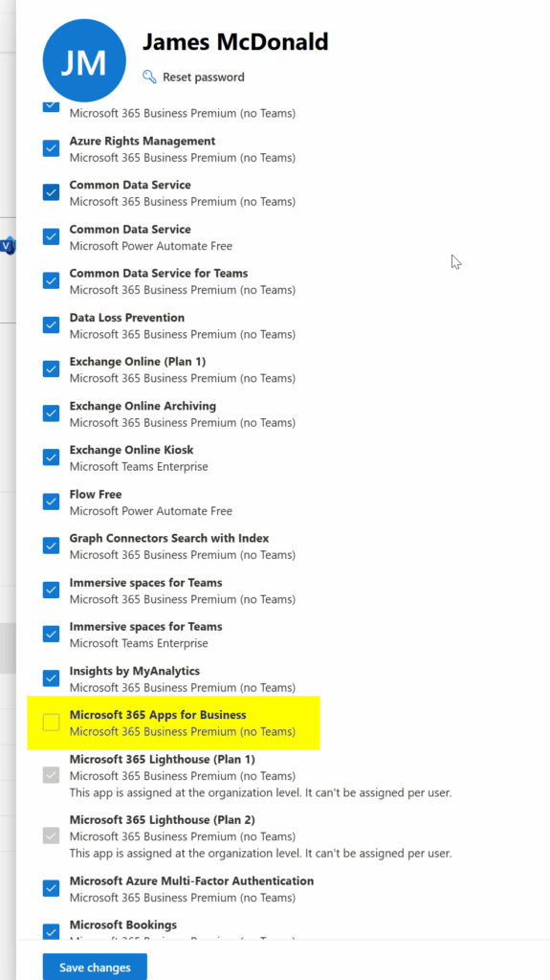Open the Reset password link
Viewport: 550px width, 980px height.
(x=203, y=77)
